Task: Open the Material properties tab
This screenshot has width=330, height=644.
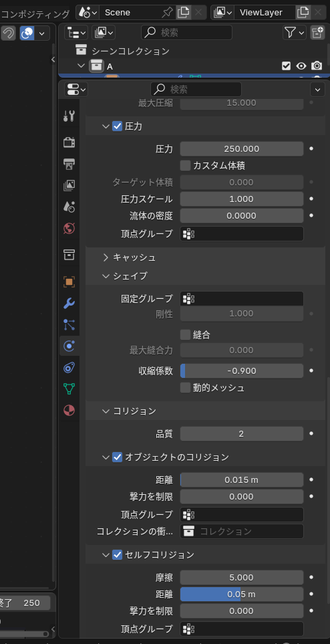Action: 69,411
